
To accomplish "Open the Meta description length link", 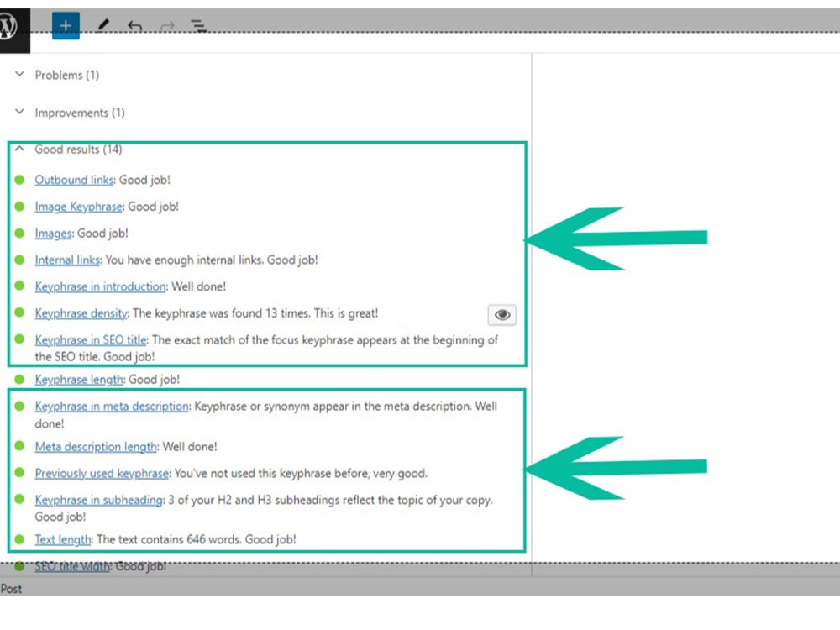I will (x=96, y=447).
